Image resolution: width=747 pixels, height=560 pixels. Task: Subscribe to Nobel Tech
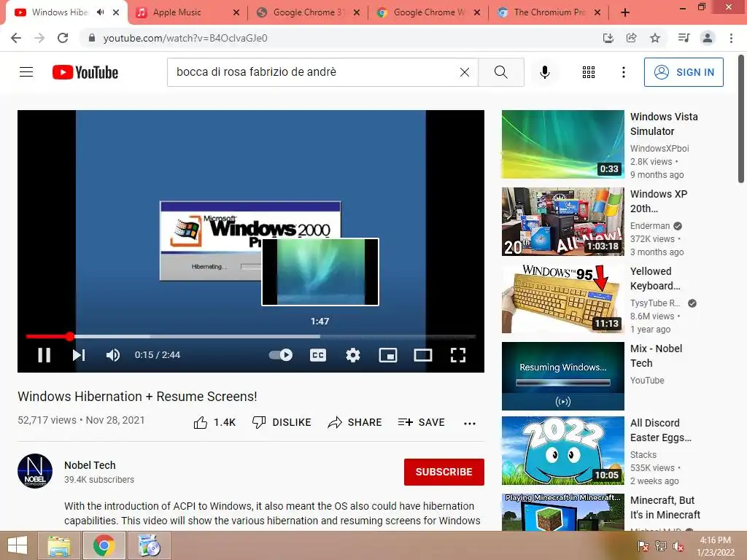click(x=444, y=472)
